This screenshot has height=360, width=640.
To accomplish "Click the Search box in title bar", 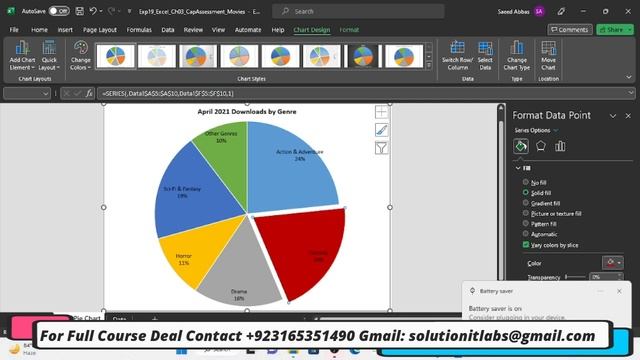I will tap(358, 11).
